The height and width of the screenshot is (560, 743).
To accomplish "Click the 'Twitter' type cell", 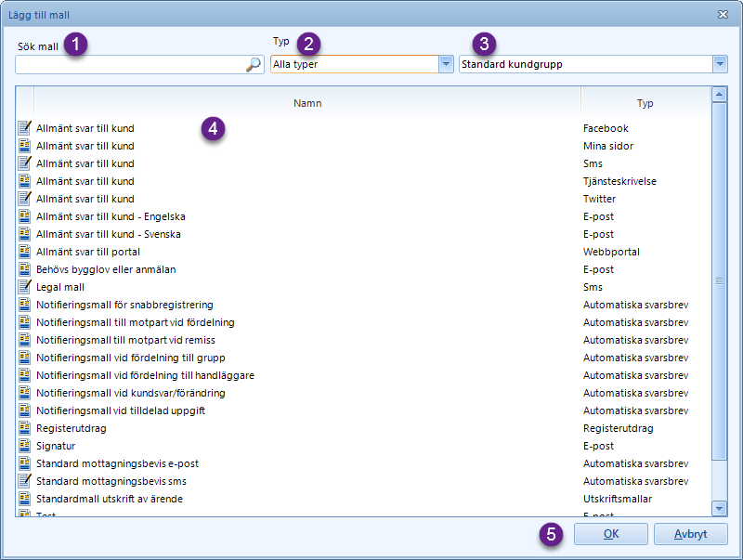I will pyautogui.click(x=599, y=199).
